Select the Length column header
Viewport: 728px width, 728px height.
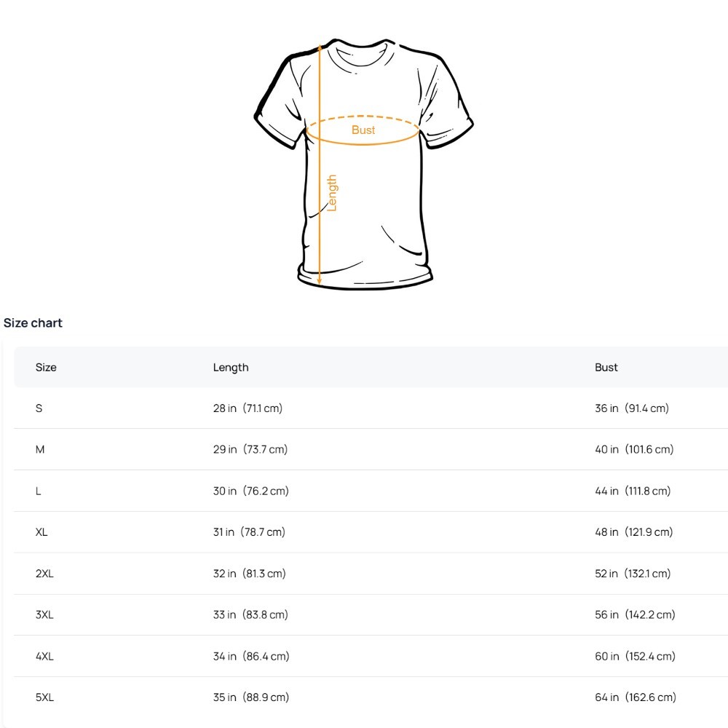pyautogui.click(x=231, y=368)
